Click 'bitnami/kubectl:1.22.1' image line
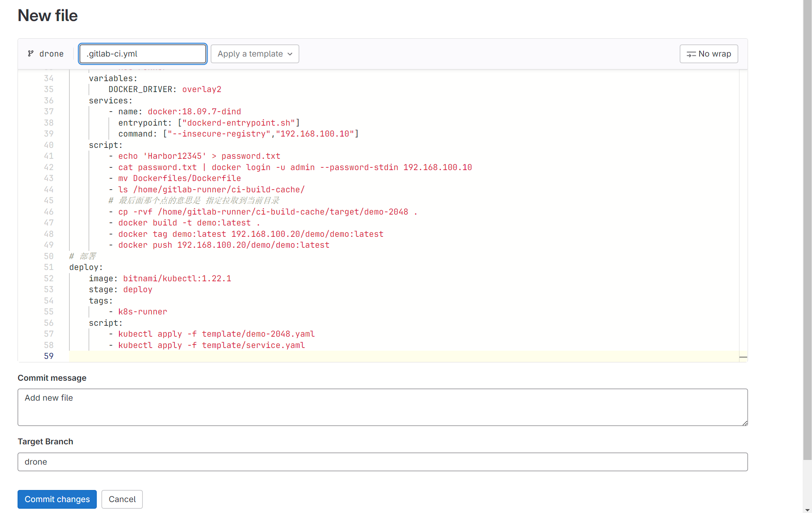812x513 pixels. tap(160, 279)
